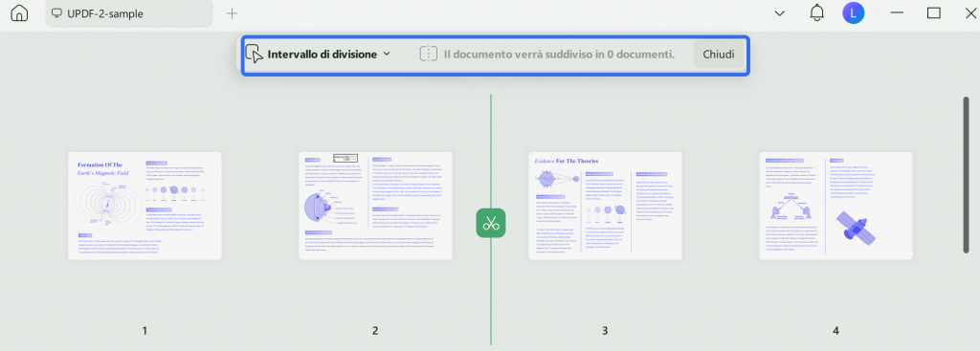
Task: Click the green scissors split marker
Action: pyautogui.click(x=491, y=223)
